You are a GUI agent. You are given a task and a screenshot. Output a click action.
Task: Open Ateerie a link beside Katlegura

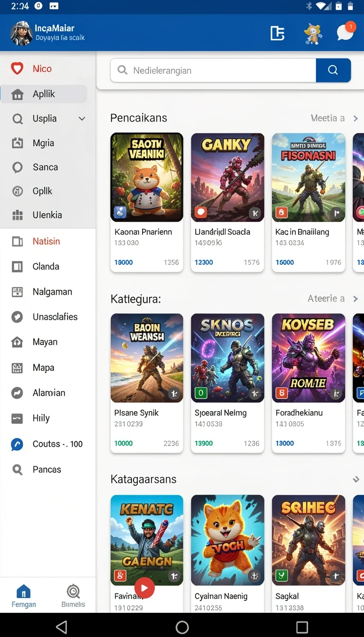[326, 299]
